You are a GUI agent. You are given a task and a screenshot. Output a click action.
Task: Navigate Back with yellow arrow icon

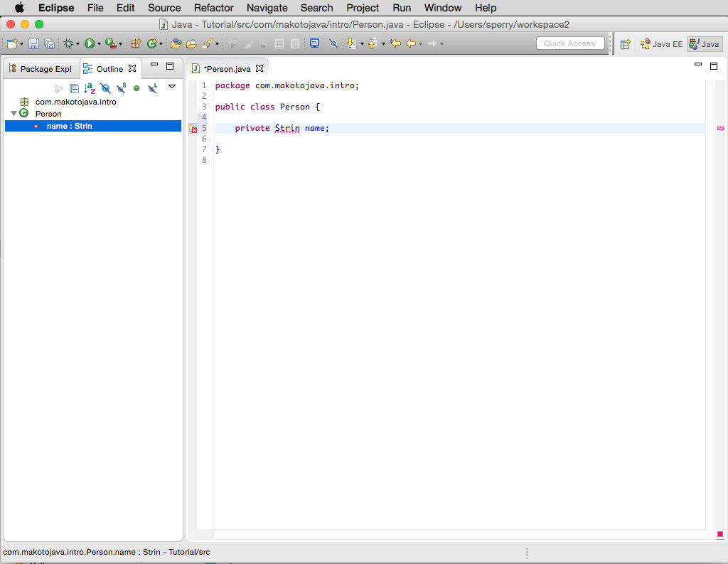(x=411, y=43)
